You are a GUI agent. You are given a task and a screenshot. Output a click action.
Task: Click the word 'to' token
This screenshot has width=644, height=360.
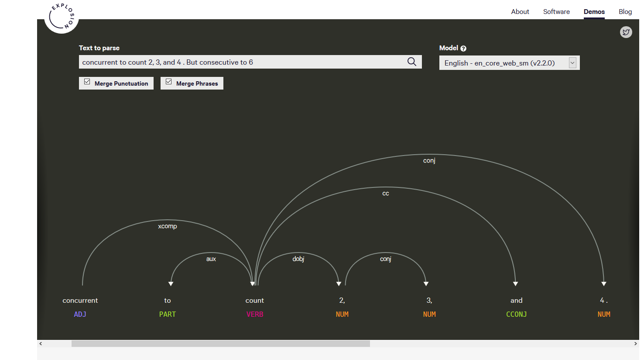tap(168, 301)
